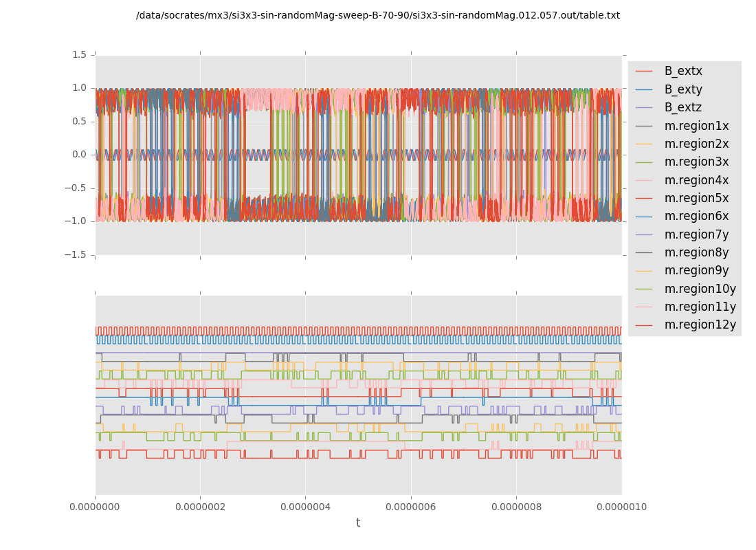
Task: Click the m.region2x legend entry
Action: (696, 144)
